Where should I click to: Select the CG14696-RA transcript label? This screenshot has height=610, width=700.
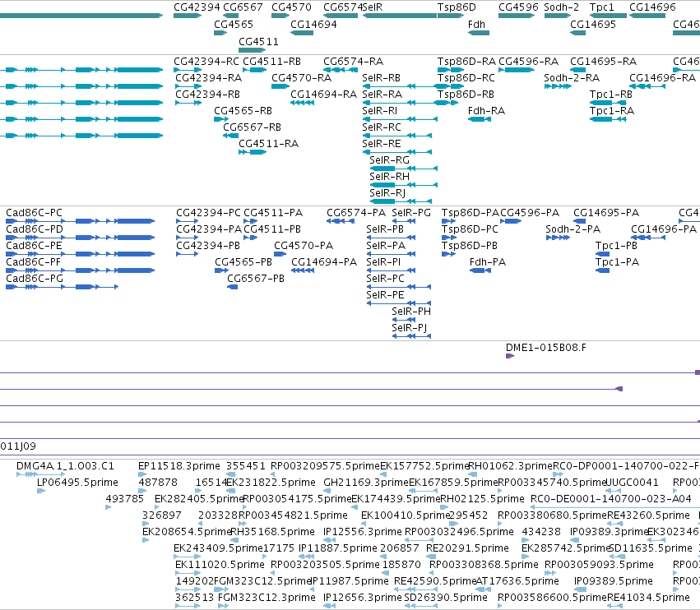pos(662,77)
